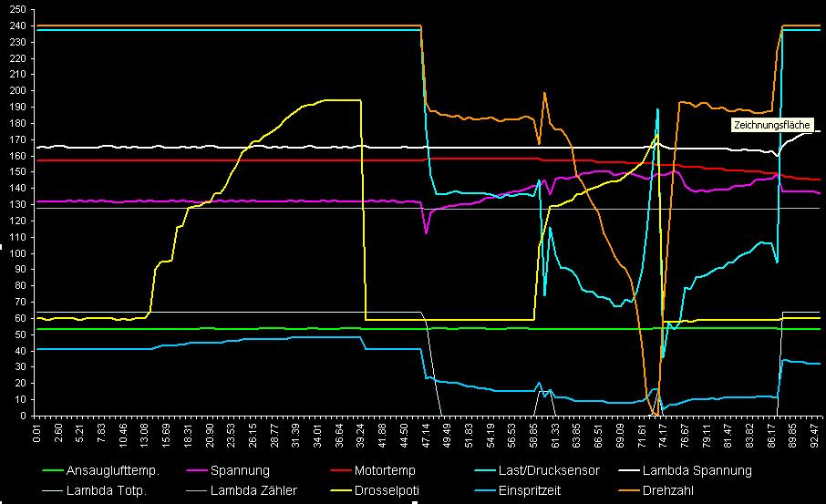Click the Ansauglufttemp. legend entry
The height and width of the screenshot is (504, 826).
point(114,470)
